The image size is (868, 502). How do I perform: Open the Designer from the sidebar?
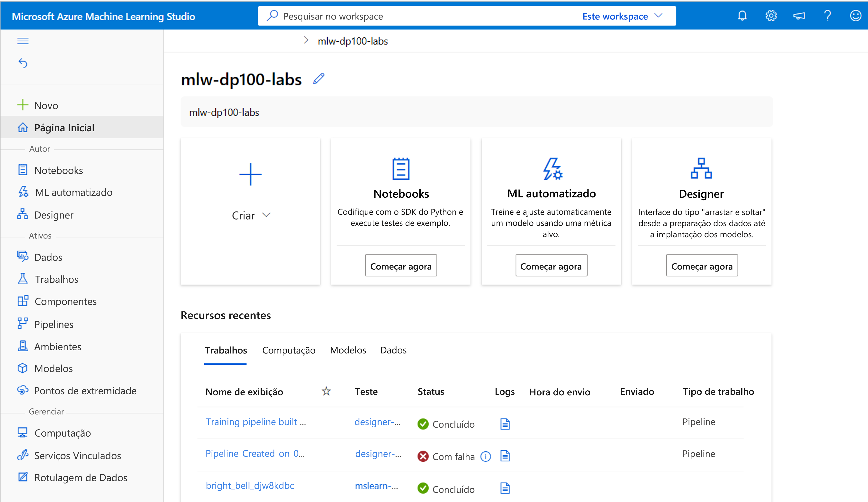[54, 215]
